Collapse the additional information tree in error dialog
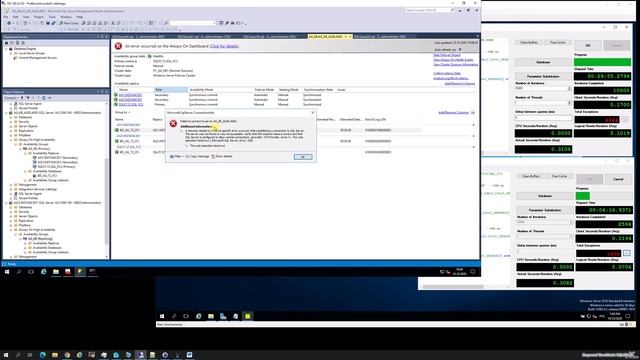 (x=182, y=131)
